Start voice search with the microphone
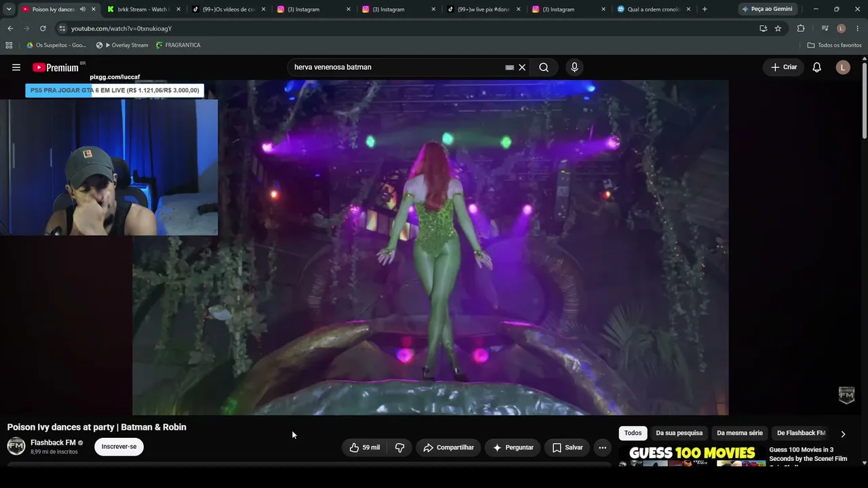Screen dimensions: 868x488 point(574,67)
